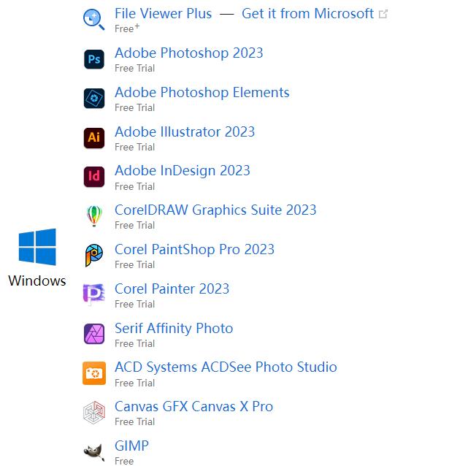Screen dimensions: 476x466
Task: Click Free Trial under ACDSee Photo Studio
Action: [135, 383]
